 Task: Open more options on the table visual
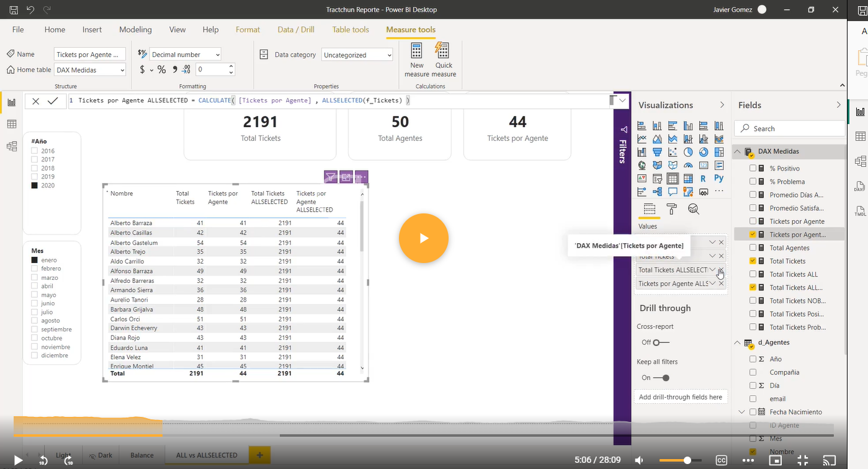click(361, 177)
